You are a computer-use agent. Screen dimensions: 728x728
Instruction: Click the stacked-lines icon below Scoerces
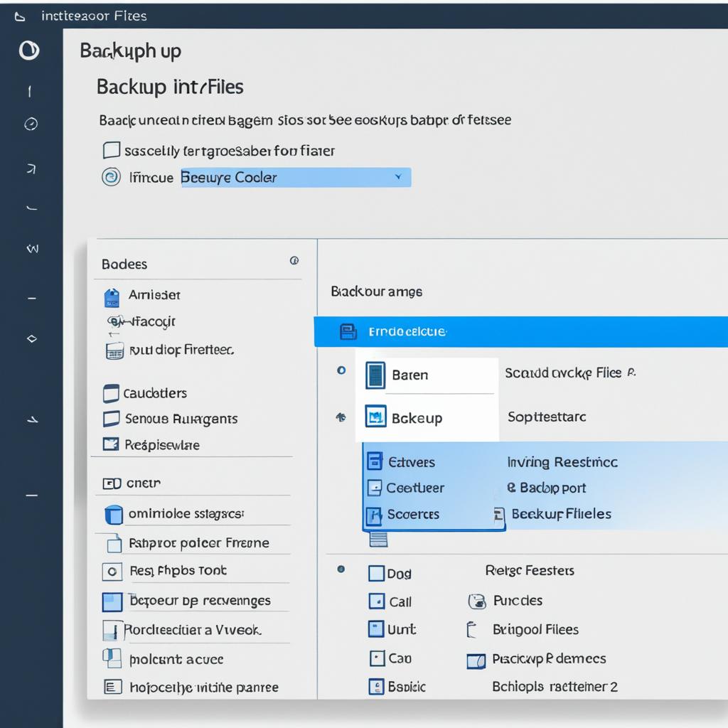pyautogui.click(x=378, y=539)
